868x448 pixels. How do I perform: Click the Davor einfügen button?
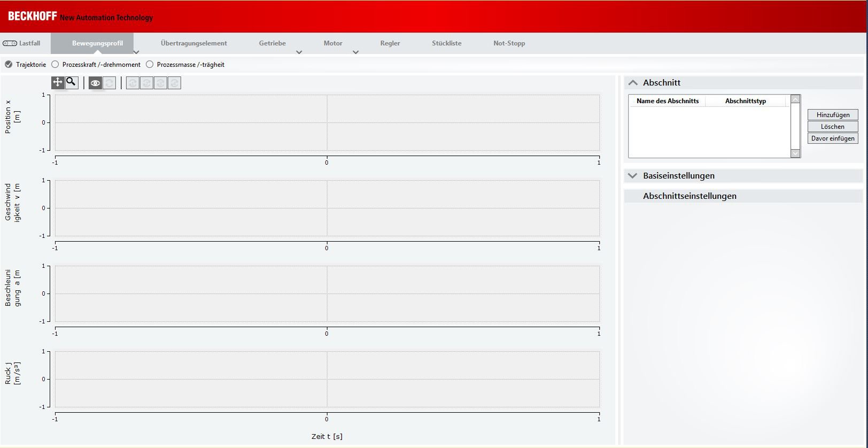click(x=833, y=138)
